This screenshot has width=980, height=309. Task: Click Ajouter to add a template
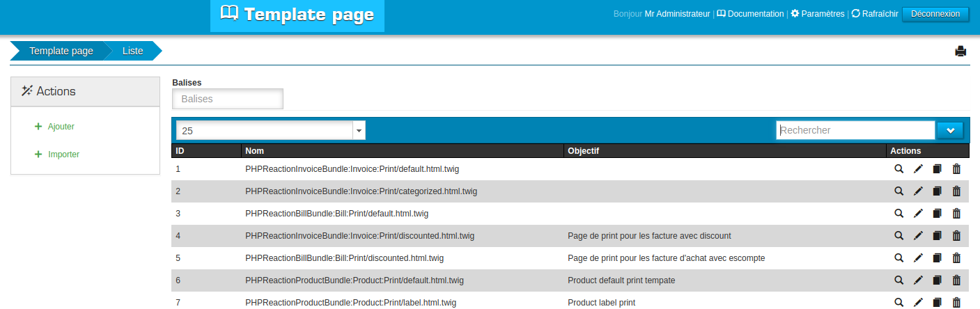(x=61, y=127)
